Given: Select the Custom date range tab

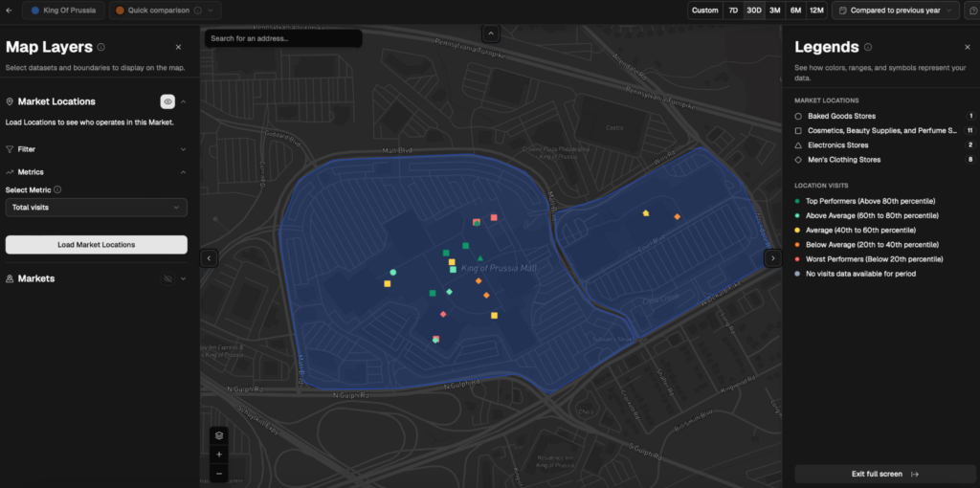Looking at the screenshot, I should [705, 10].
